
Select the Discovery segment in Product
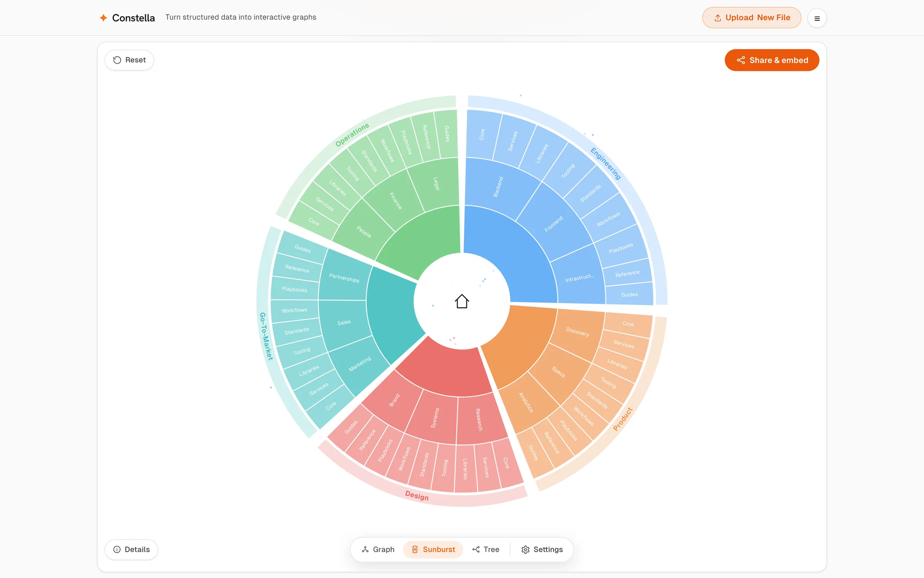[577, 331]
